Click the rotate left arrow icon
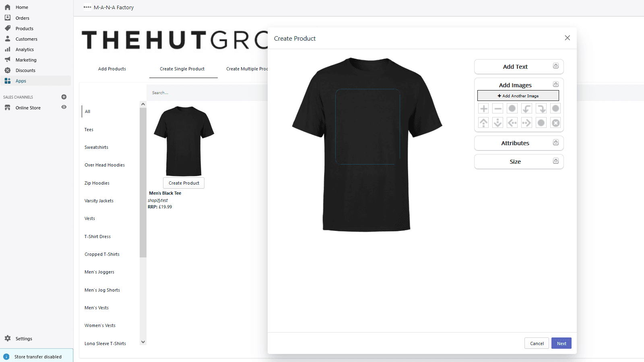The height and width of the screenshot is (362, 644). pos(526,108)
